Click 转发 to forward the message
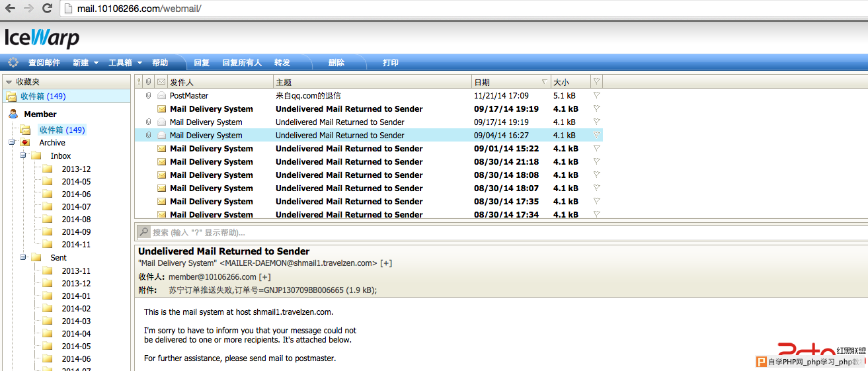Screen dimensions: 868x371 [282, 63]
